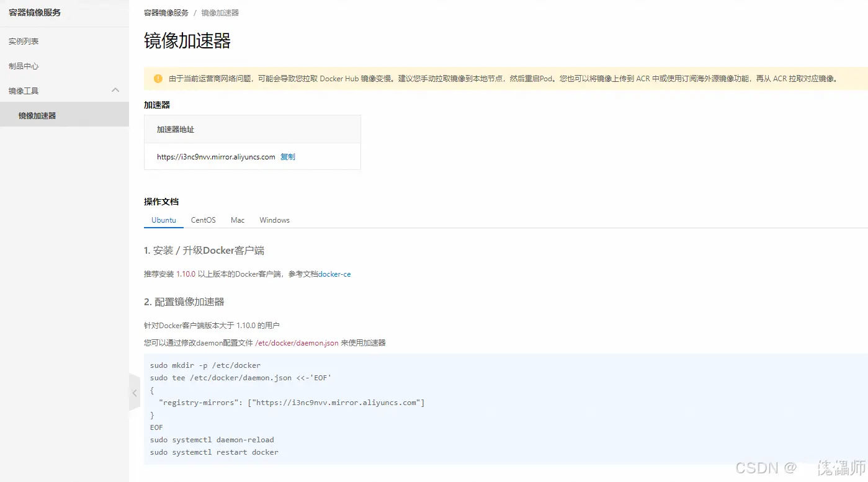Viewport: 868px width, 482px height.
Task: Collapse the sidebar using the left-arrow handle
Action: pyautogui.click(x=135, y=393)
